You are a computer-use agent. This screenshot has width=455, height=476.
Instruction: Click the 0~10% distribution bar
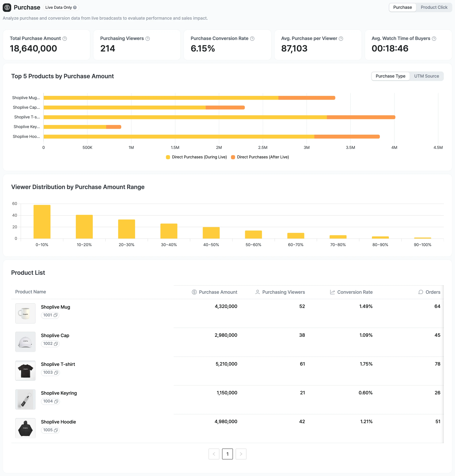[42, 222]
